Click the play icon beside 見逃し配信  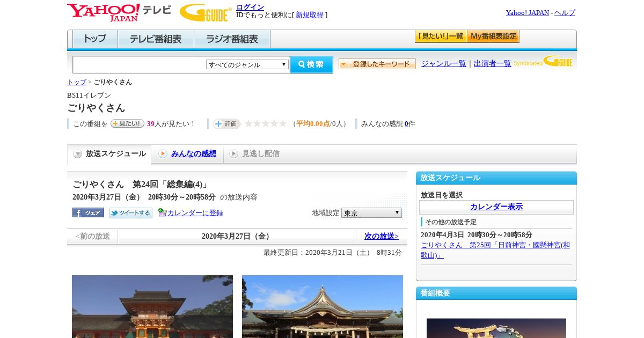click(x=233, y=154)
